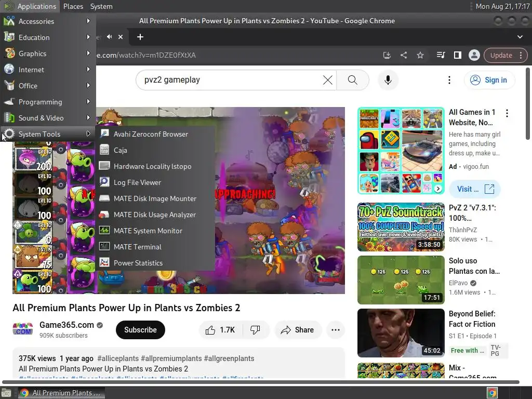Bookmark this page with the star

click(420, 55)
